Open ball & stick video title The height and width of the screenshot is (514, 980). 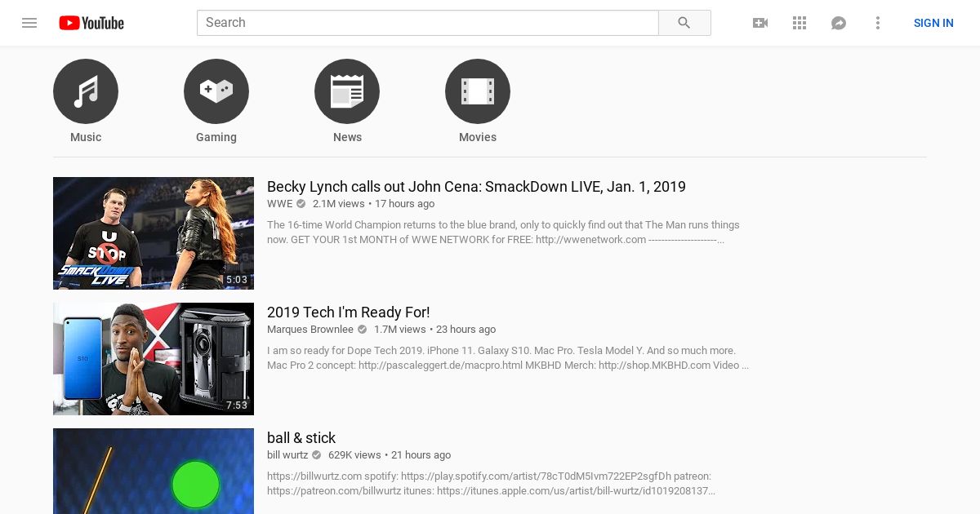coord(301,438)
